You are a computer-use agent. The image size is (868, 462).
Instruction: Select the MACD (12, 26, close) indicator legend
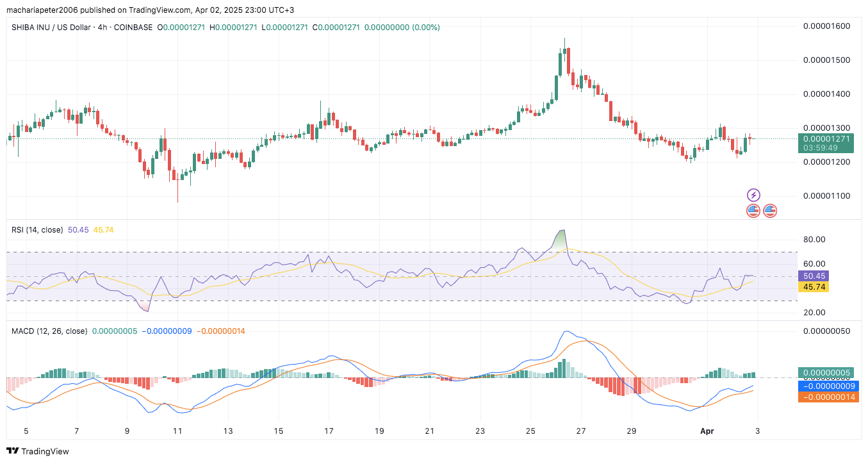(x=49, y=331)
